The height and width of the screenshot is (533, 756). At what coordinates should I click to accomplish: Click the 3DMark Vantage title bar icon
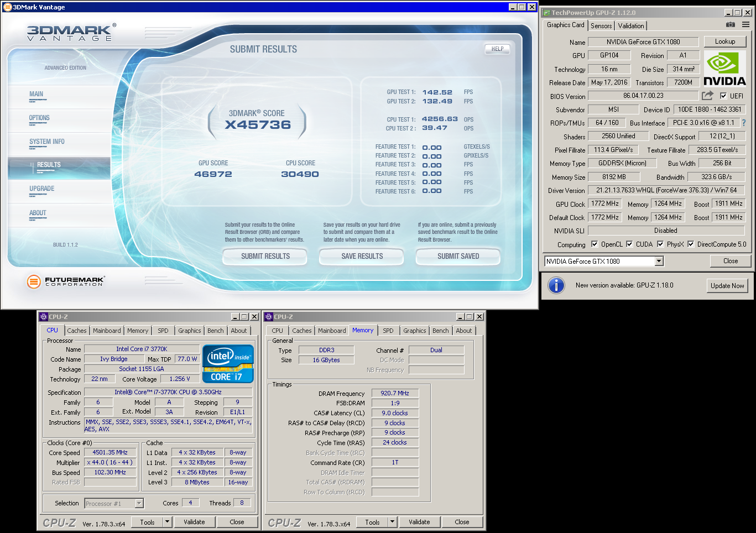click(8, 7)
